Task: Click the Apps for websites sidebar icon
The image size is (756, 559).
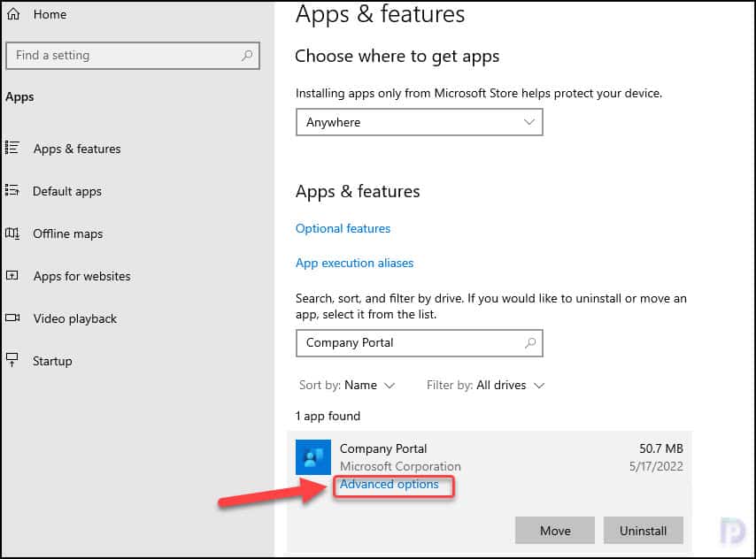Action: point(12,276)
